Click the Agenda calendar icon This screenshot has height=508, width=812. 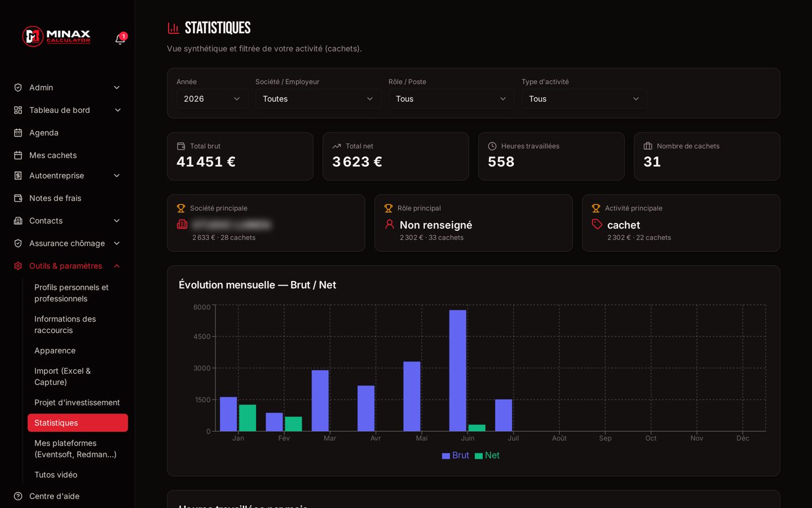coord(18,133)
